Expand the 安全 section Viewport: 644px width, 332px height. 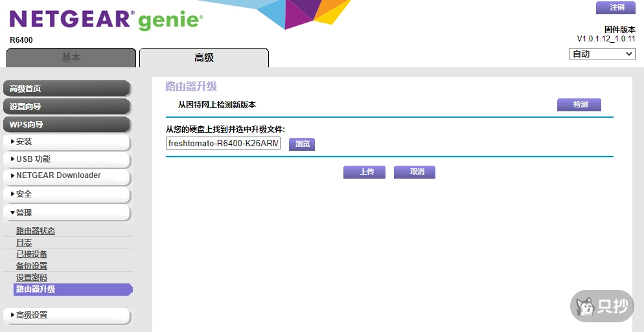pos(67,194)
